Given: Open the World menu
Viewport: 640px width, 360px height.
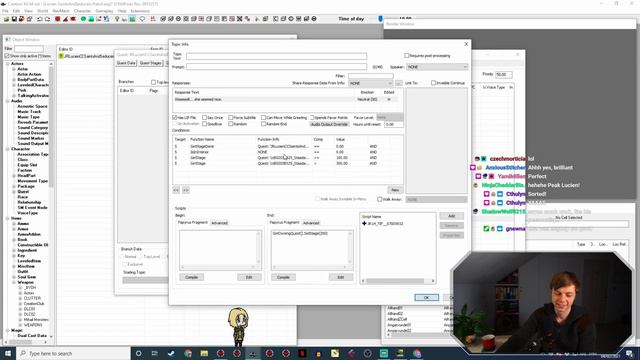Looking at the screenshot, I should (42, 11).
